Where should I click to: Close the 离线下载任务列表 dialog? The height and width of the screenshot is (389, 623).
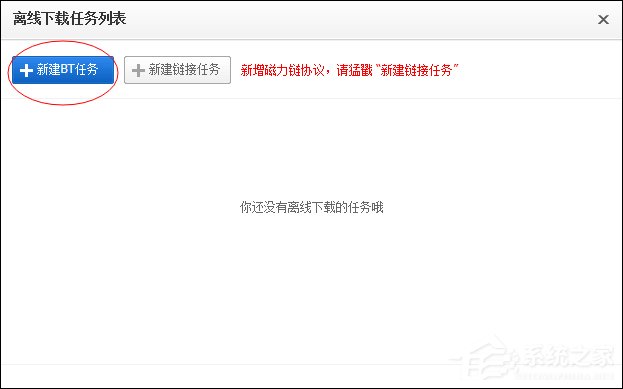point(603,19)
